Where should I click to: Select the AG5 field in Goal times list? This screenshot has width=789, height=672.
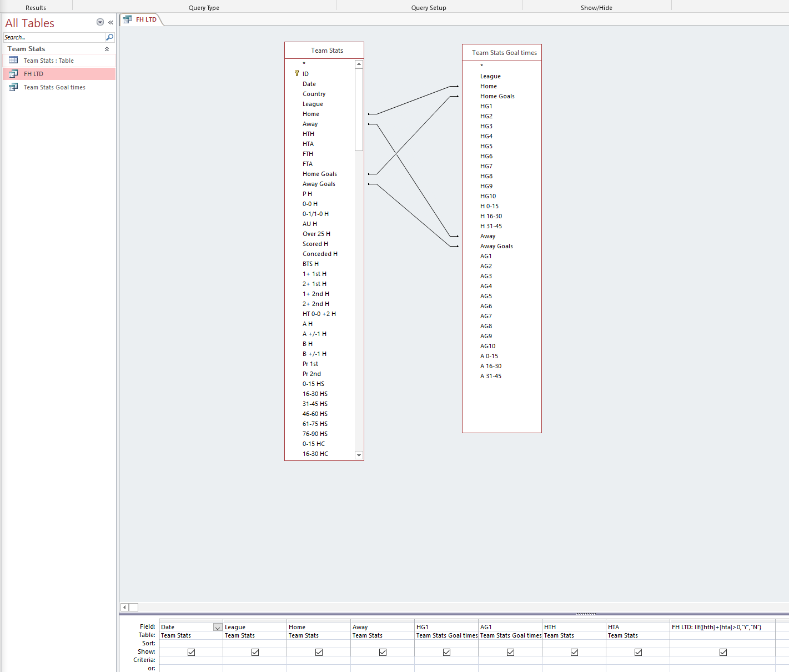click(486, 296)
